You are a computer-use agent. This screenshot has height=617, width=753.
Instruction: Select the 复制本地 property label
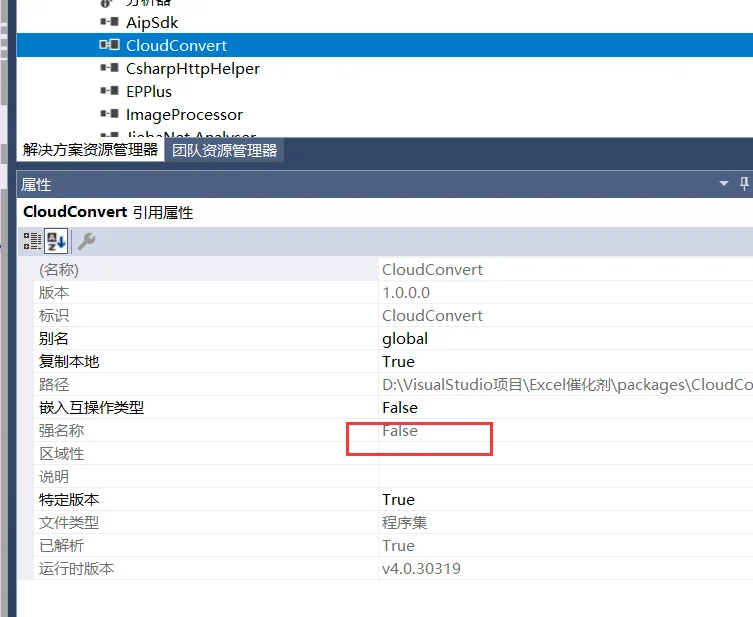(69, 362)
